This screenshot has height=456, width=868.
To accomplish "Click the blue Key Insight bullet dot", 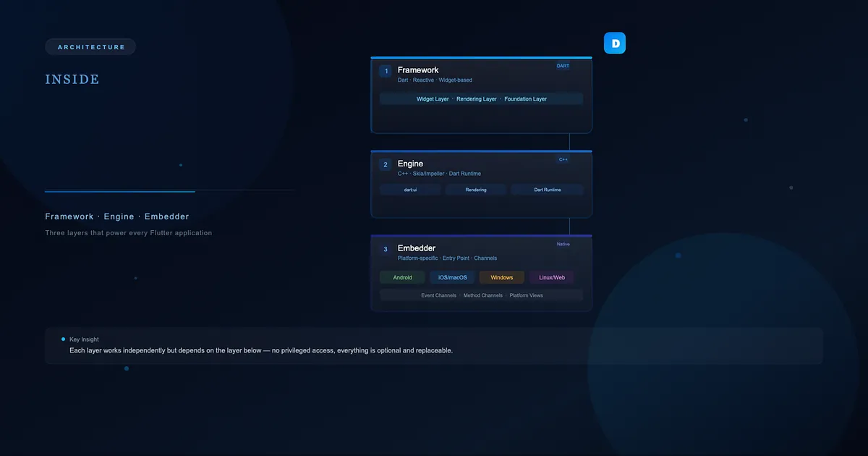I will pyautogui.click(x=63, y=339).
